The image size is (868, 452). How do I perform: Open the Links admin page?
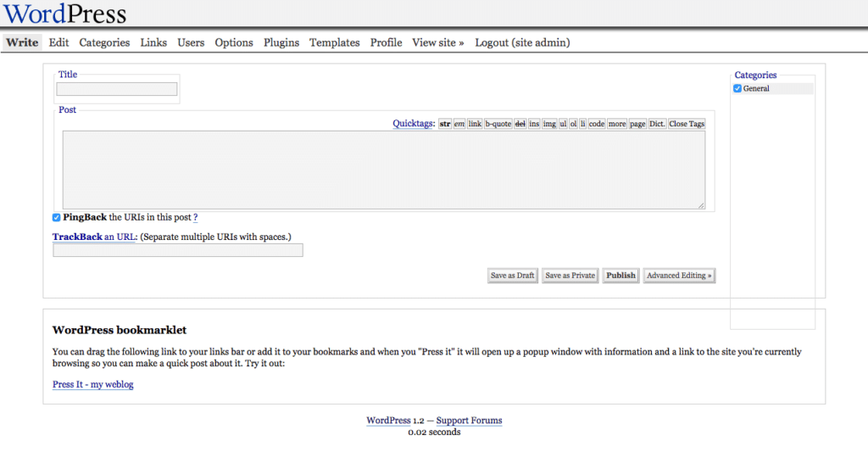[x=153, y=42]
